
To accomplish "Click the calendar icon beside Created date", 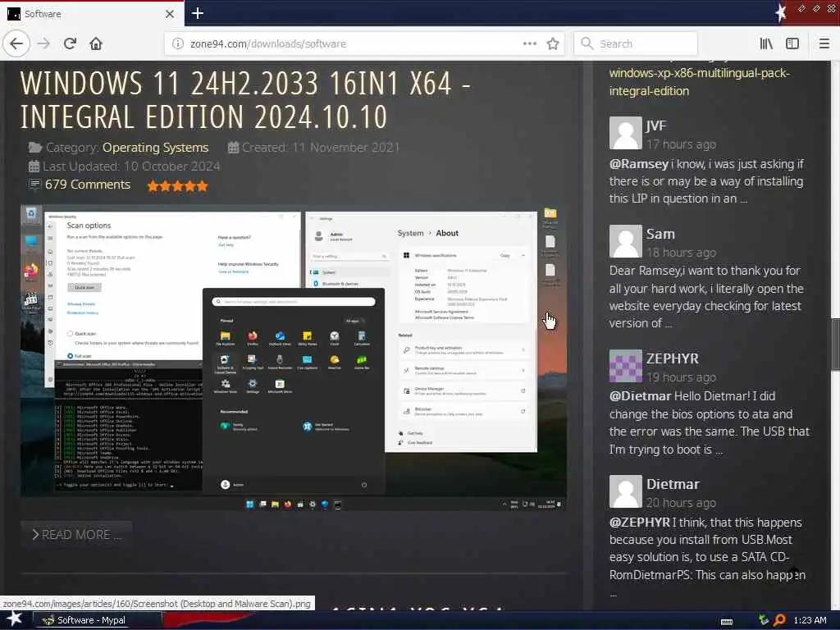I will [233, 148].
